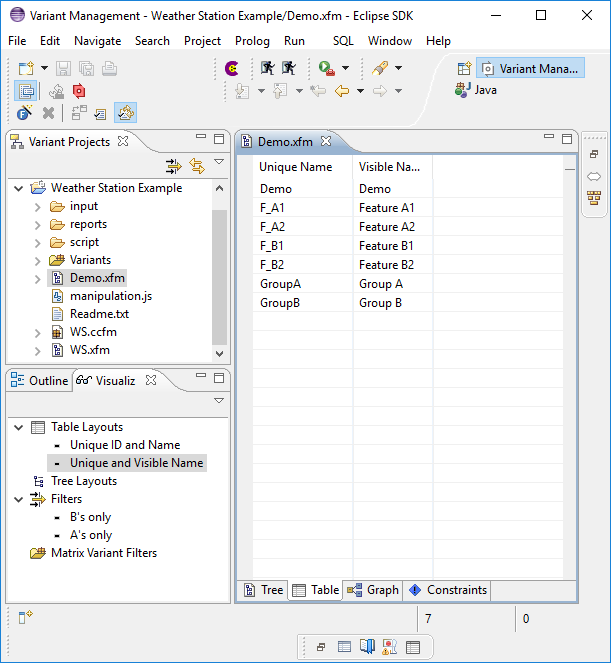
Task: Click the Run toolbar icon
Action: [x=326, y=68]
